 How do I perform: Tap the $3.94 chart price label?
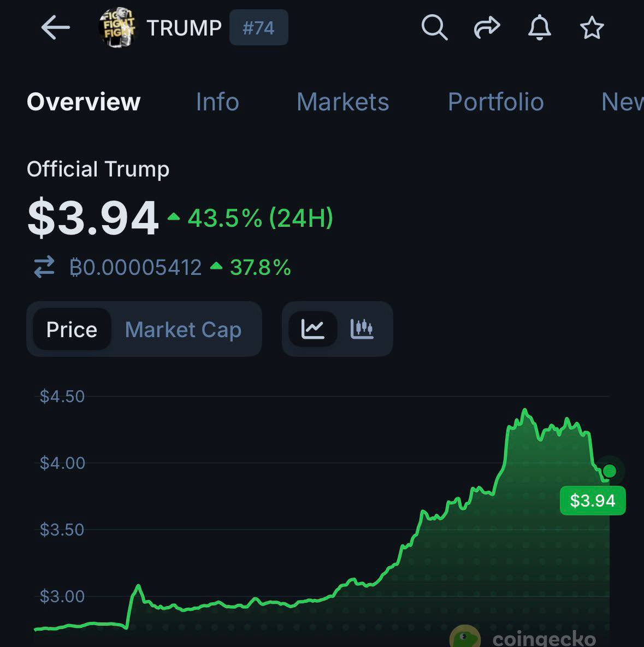(x=593, y=501)
